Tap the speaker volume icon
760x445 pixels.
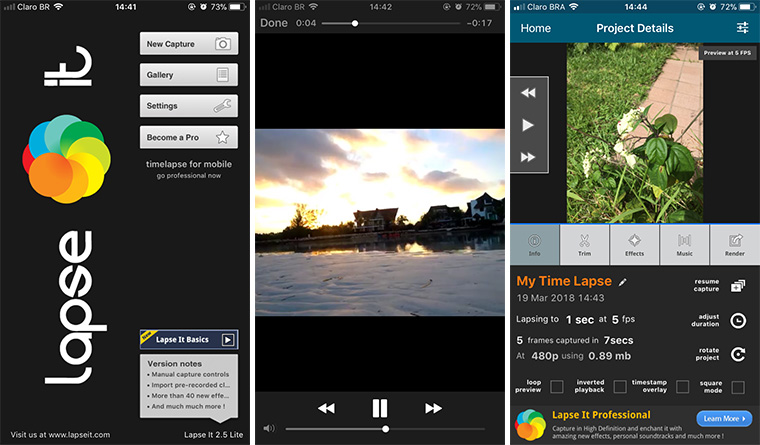coord(269,429)
